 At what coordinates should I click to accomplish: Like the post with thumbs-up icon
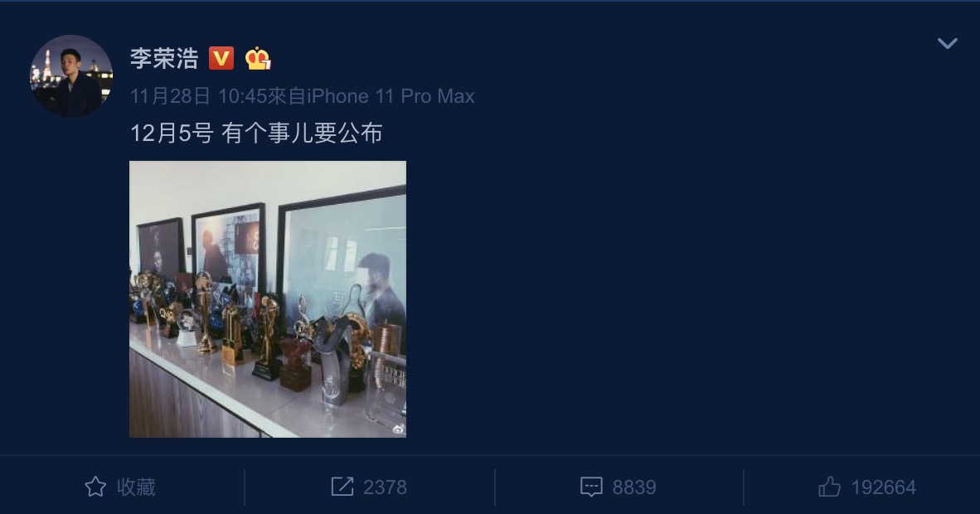(830, 487)
